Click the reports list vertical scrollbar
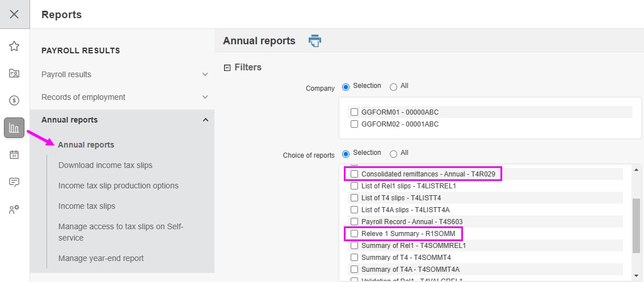This screenshot has width=644, height=282. 636,225
